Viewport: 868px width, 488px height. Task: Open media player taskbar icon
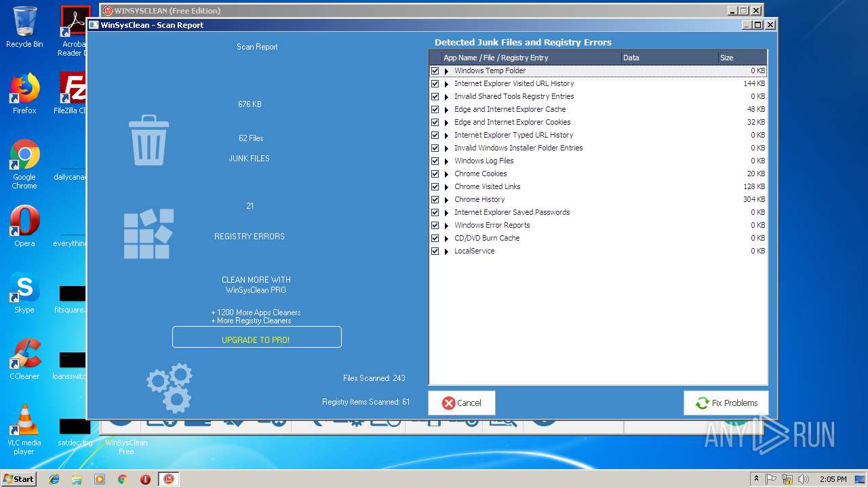[100, 479]
